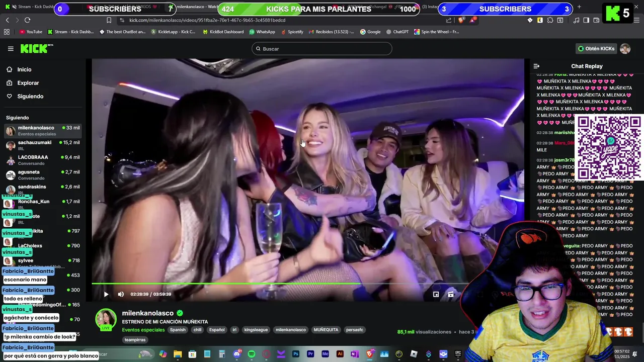644x362 pixels.
Task: Open the WhatsApp bookmark
Action: coord(262,32)
